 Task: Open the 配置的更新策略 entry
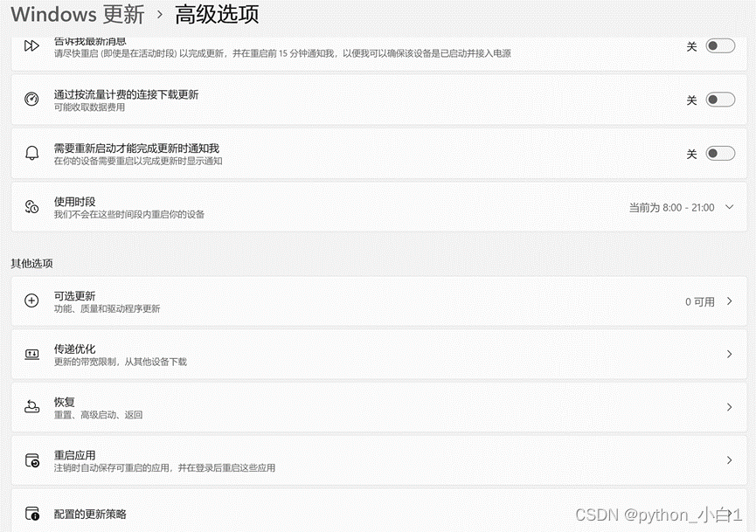(379, 513)
